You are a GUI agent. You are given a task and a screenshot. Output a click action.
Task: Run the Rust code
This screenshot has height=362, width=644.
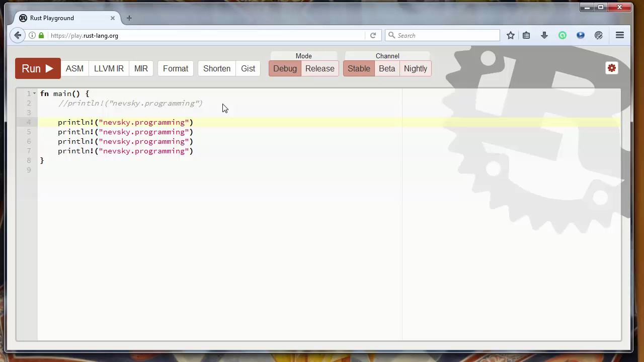pos(38,68)
